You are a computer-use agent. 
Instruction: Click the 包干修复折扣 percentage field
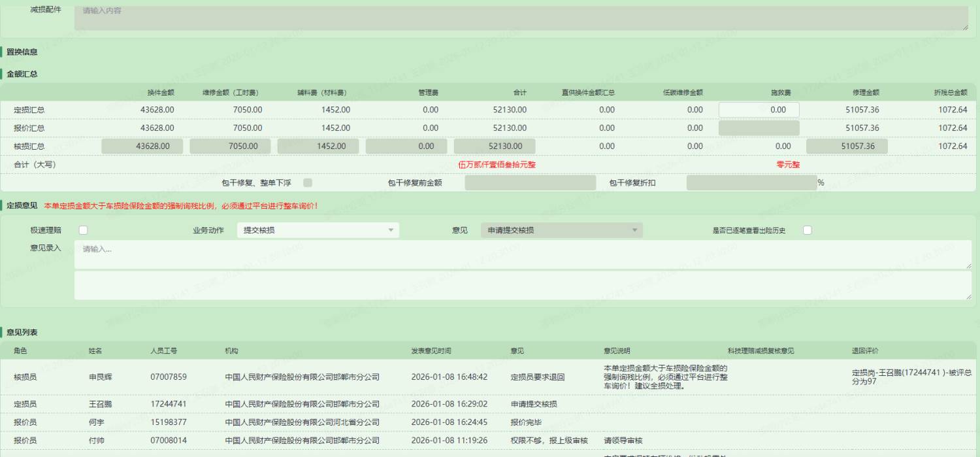751,183
